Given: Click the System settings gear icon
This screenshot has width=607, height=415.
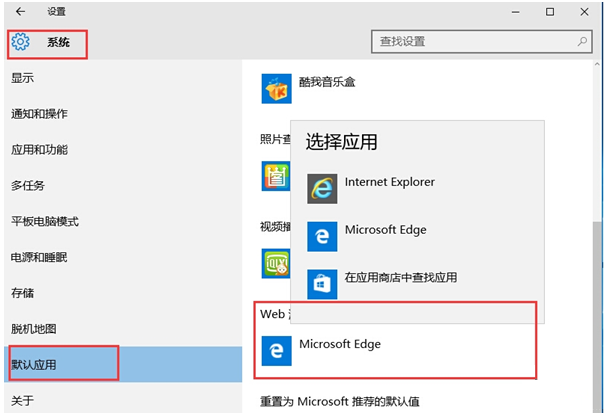Looking at the screenshot, I should click(x=21, y=42).
